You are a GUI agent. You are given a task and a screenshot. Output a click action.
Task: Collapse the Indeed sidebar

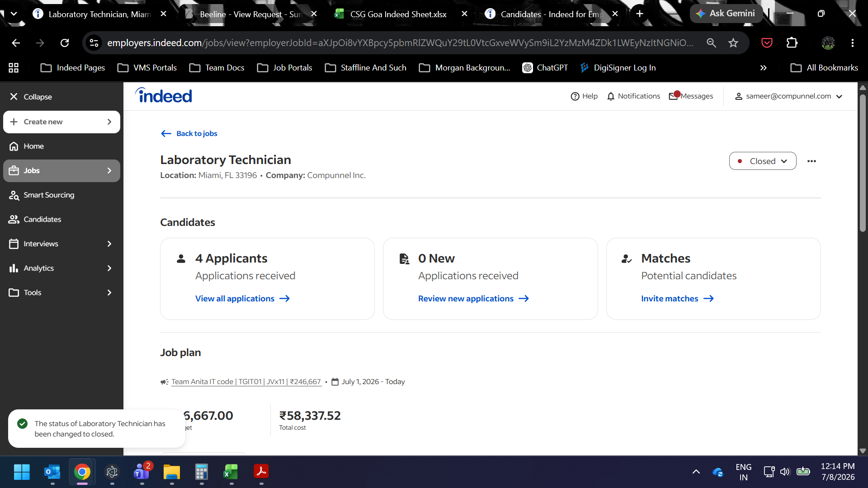[x=31, y=97]
